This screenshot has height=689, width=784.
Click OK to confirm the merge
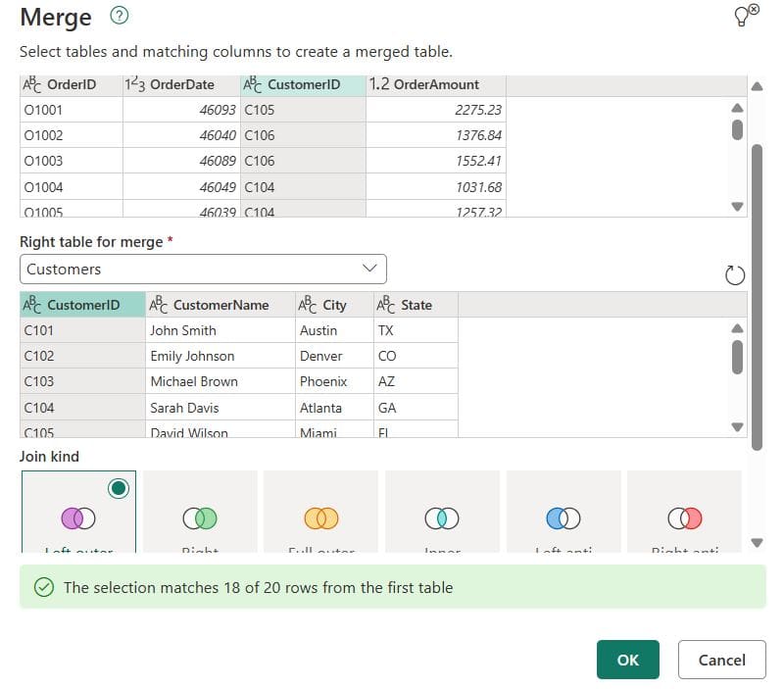[x=628, y=660]
